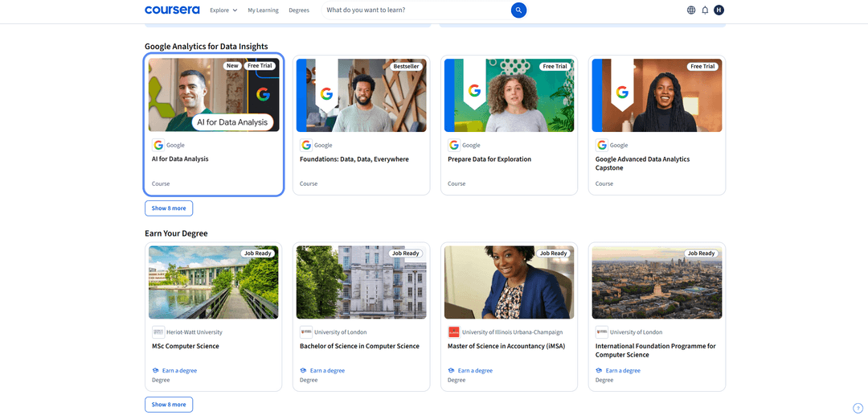Show 8 more under Earn Your Degree
The image size is (868, 420).
(169, 405)
